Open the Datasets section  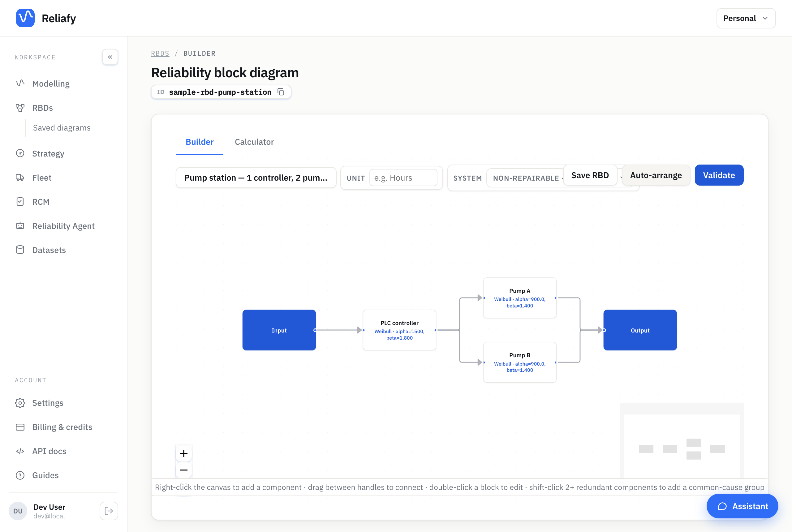pos(49,250)
